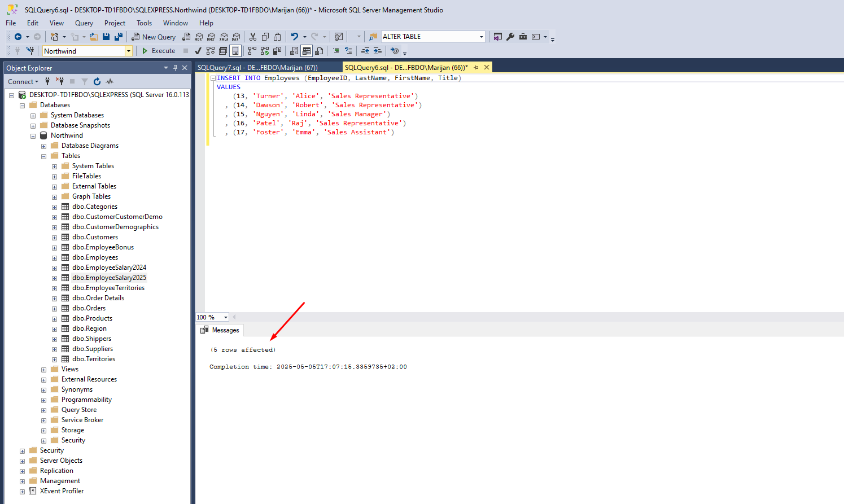Viewport: 844px width, 504px height.
Task: Click the wrench Properties icon
Action: tap(510, 37)
